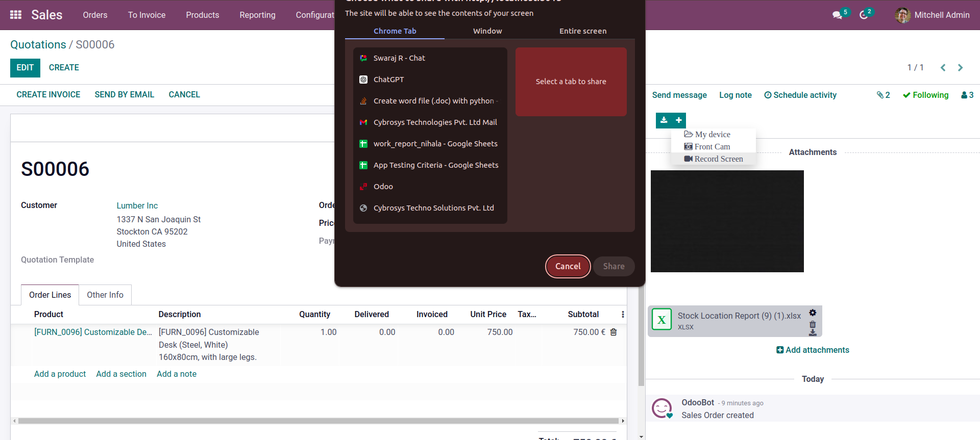Download the Stock Location Report attachment

[813, 332]
